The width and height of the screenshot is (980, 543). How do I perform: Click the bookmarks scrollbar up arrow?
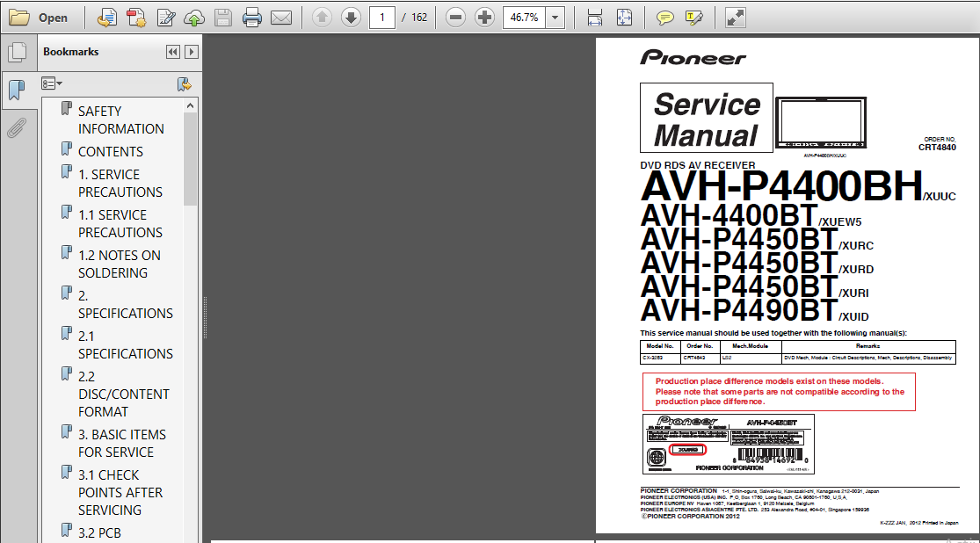pos(190,106)
